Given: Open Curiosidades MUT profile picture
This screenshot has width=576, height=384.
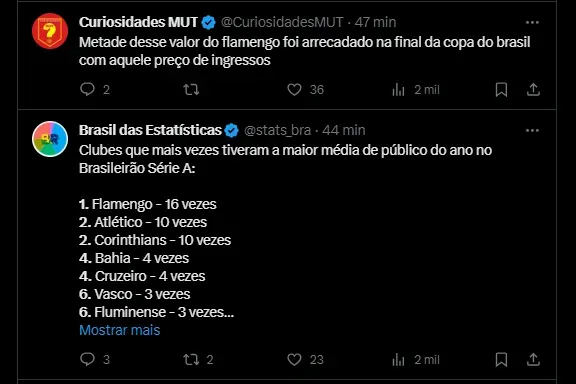Looking at the screenshot, I should [x=50, y=31].
